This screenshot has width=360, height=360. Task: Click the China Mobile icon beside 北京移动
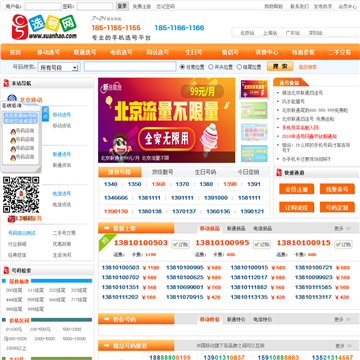tap(12, 99)
